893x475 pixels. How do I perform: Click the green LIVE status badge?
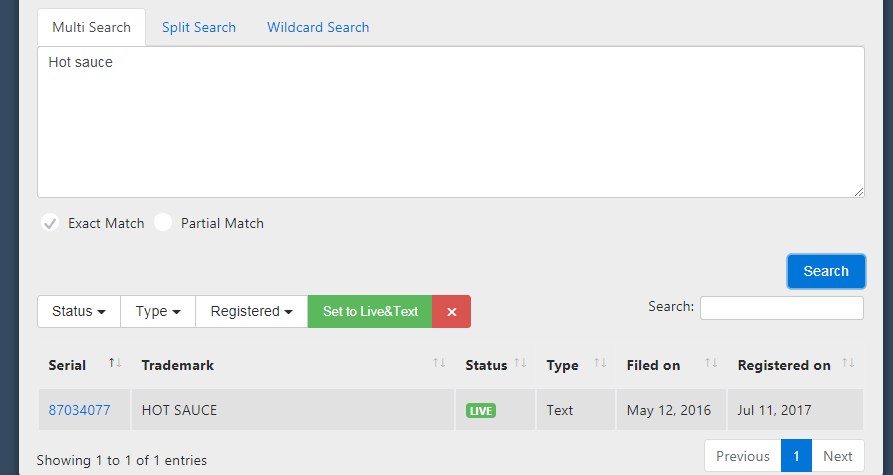pos(481,411)
